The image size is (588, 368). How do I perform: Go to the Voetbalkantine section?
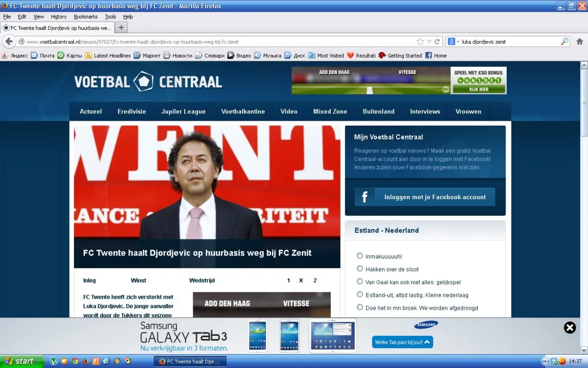pyautogui.click(x=243, y=111)
